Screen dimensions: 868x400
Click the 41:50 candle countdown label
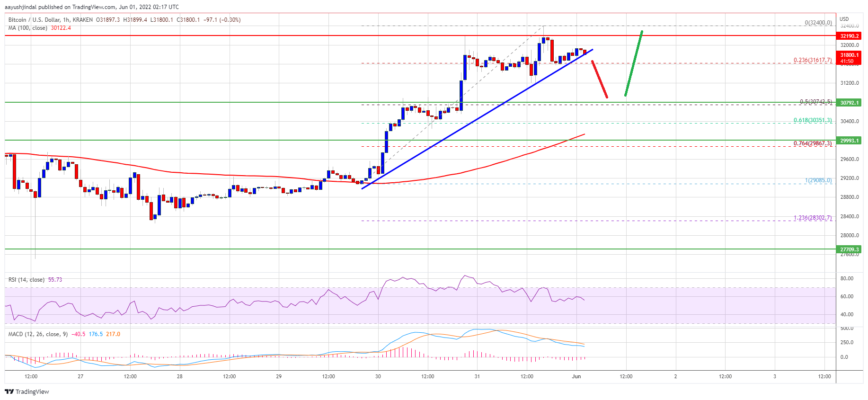pos(847,61)
